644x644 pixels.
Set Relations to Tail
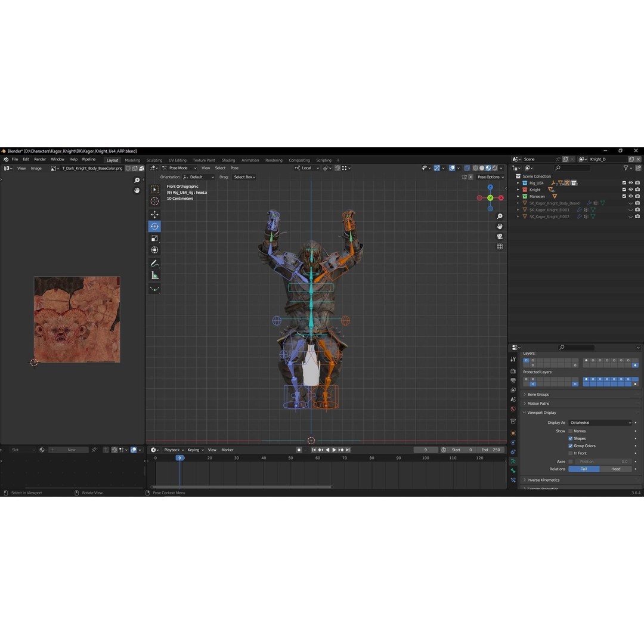click(584, 469)
